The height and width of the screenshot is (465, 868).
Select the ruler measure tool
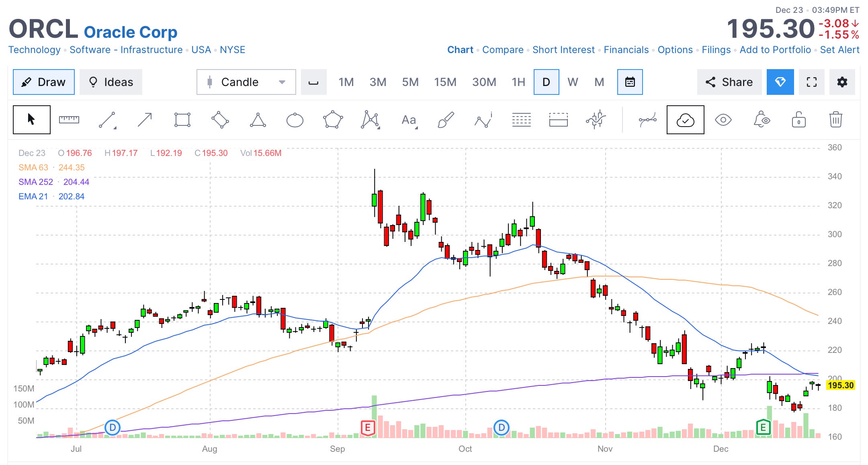[69, 120]
